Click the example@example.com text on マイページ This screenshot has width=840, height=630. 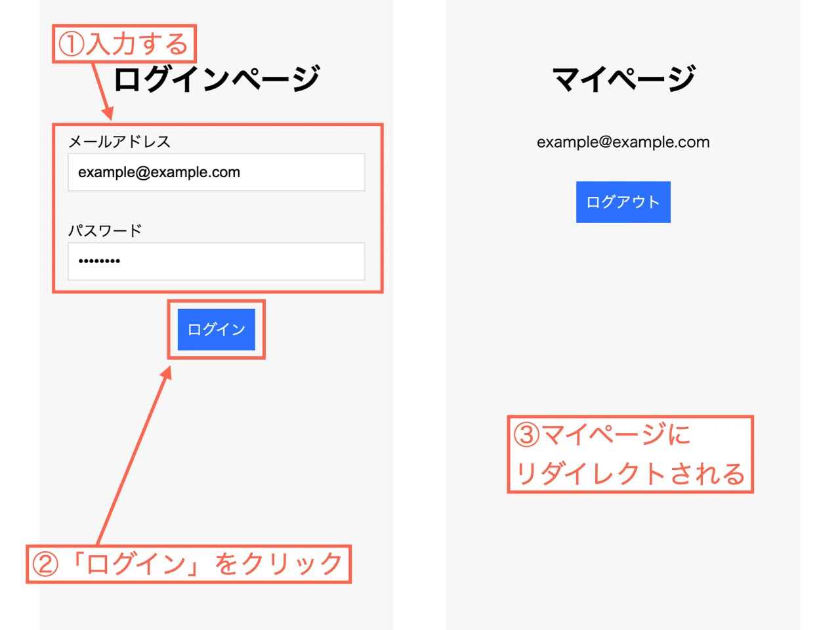tap(623, 142)
